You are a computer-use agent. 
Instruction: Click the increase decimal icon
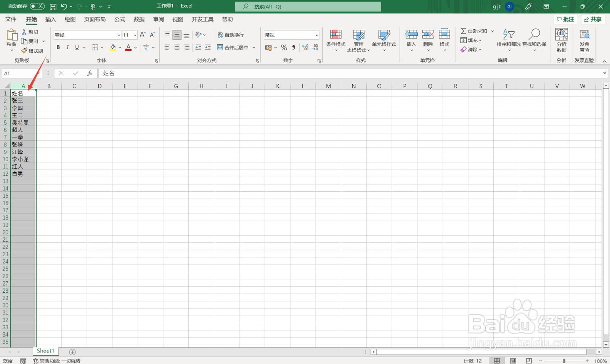tap(305, 48)
